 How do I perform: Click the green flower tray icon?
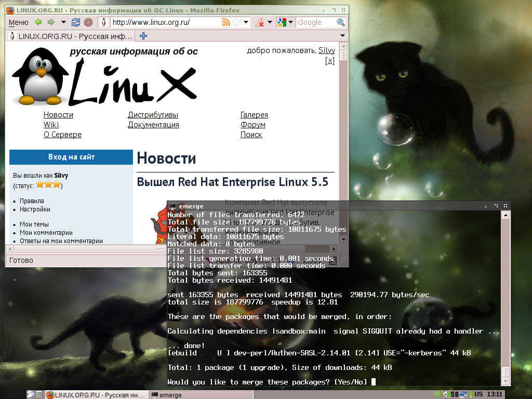click(x=437, y=394)
